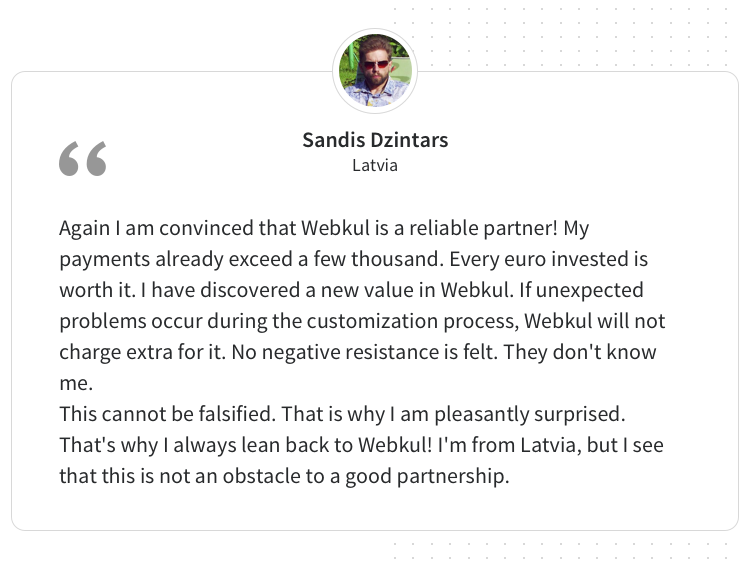Click "payments already exceed a few thousand"
The width and height of the screenshot is (750, 565).
[252, 260]
